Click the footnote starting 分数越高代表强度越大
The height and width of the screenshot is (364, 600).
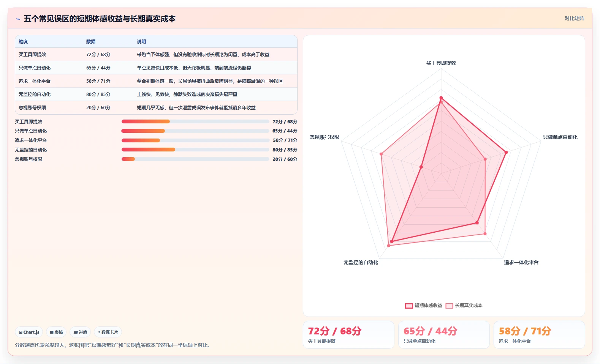(113, 345)
